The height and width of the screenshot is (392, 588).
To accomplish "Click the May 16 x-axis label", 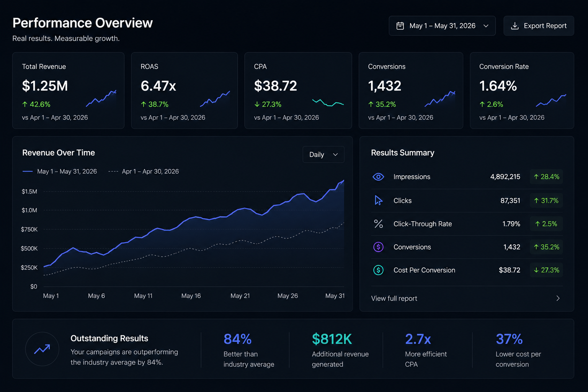I will point(191,296).
